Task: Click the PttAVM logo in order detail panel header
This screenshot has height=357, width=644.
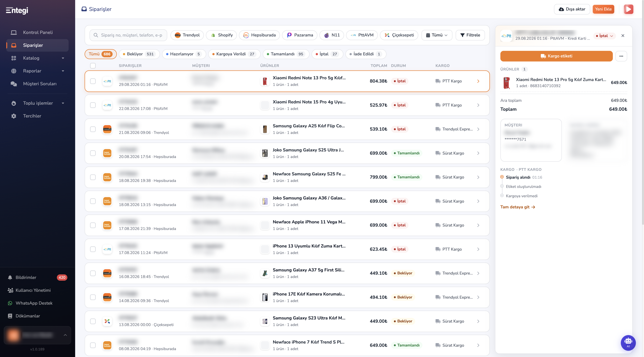Action: tap(506, 36)
